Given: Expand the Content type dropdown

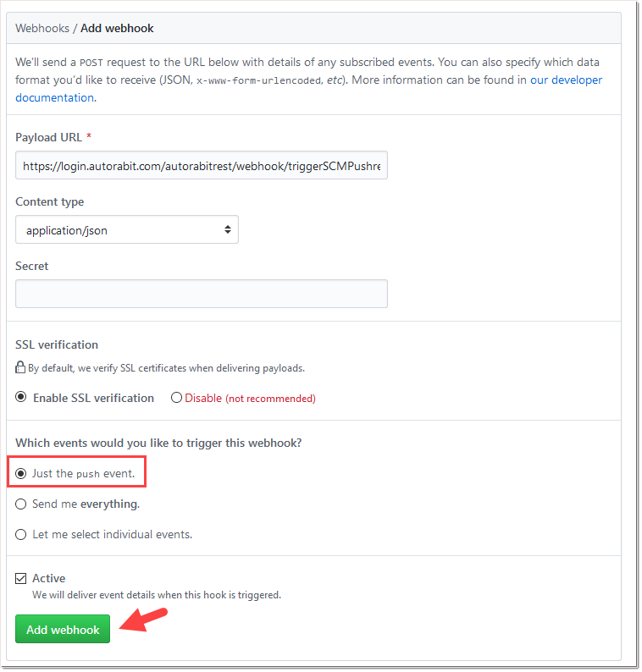Looking at the screenshot, I should pyautogui.click(x=127, y=230).
